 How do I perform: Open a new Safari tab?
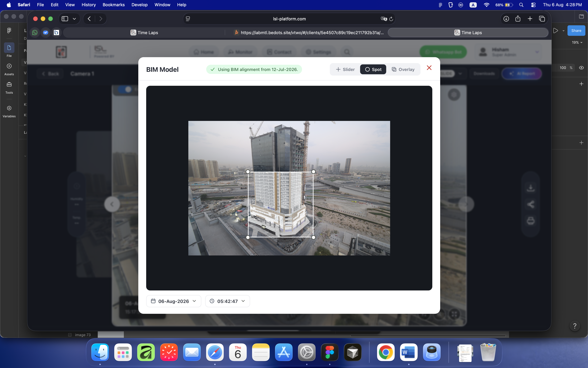click(530, 19)
